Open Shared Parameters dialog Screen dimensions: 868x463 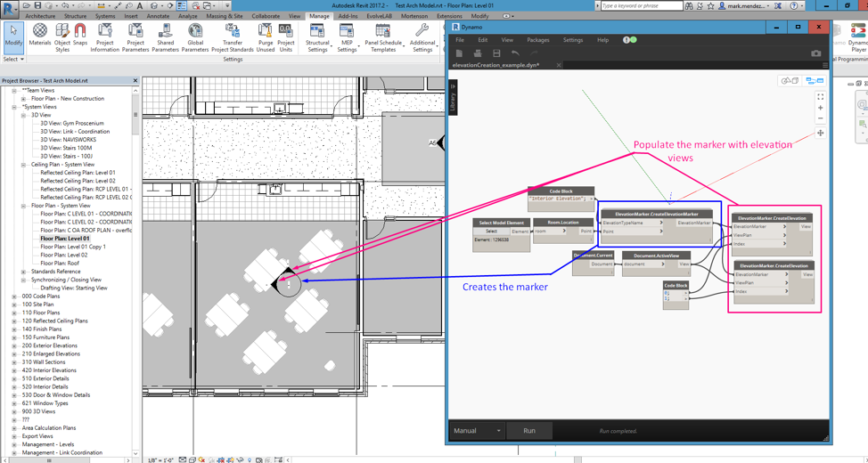166,37
